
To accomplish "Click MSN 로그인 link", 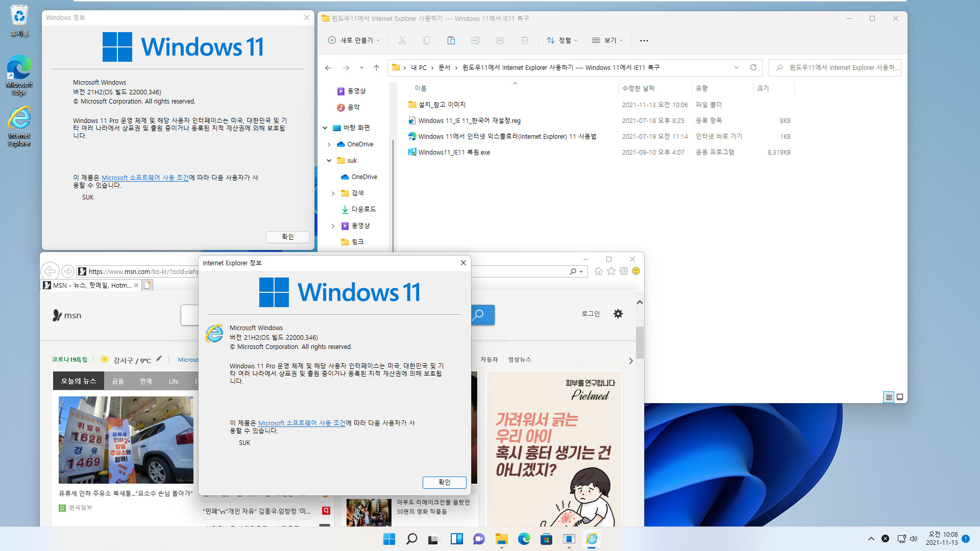I will 591,314.
